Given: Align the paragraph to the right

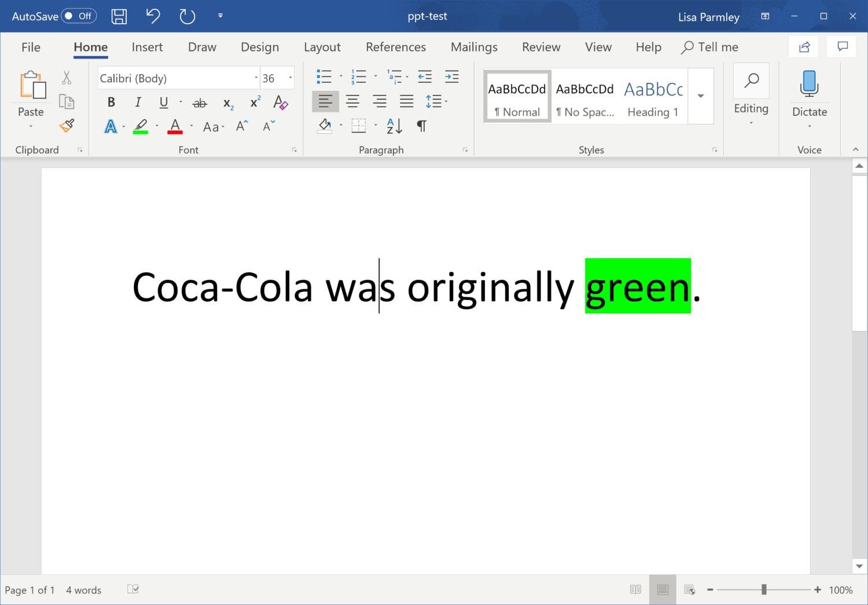Looking at the screenshot, I should tap(380, 101).
